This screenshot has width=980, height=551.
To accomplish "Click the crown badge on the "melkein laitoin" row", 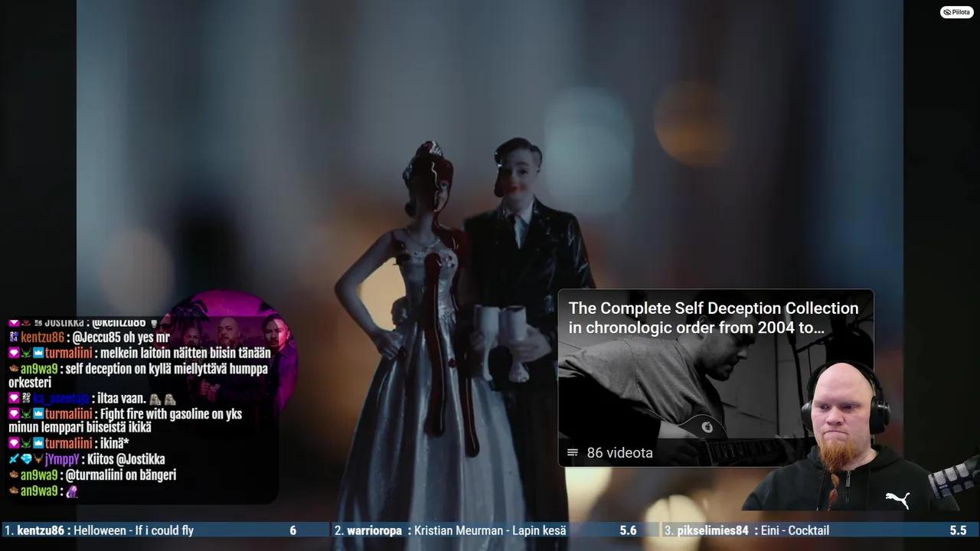I will (38, 354).
